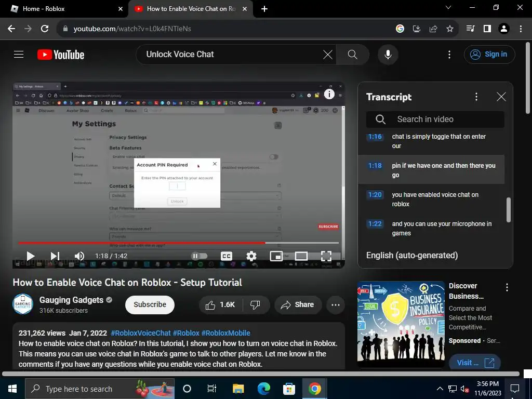Viewport: 532px width, 399px height.
Task: Click the Windows taskbar search box
Action: (x=100, y=389)
